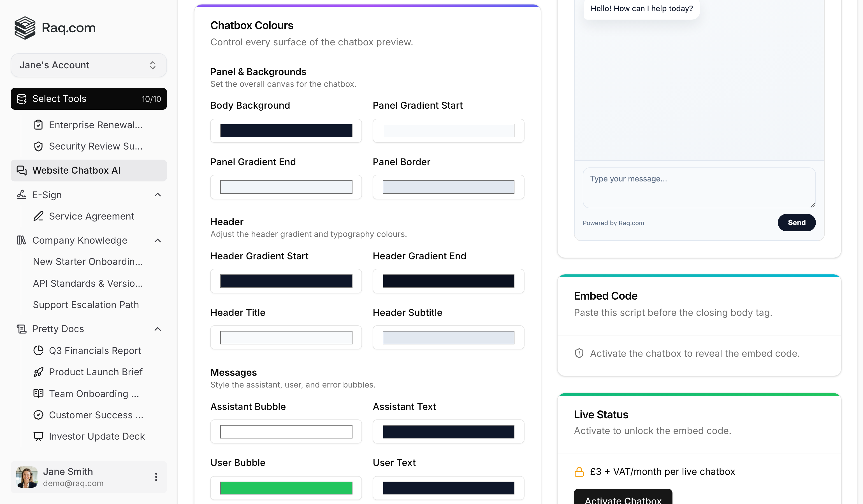Click the rocket icon beside Product Launch Brief
863x504 pixels.
click(38, 372)
